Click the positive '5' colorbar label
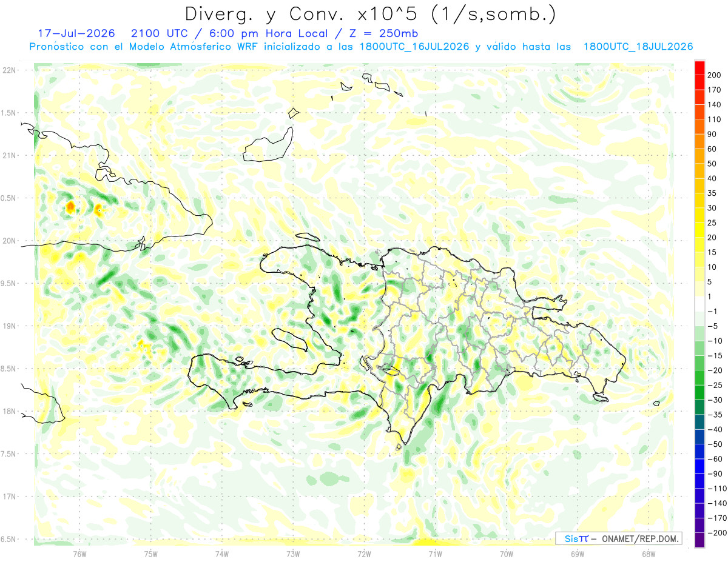This screenshot has height=562, width=728. [711, 282]
